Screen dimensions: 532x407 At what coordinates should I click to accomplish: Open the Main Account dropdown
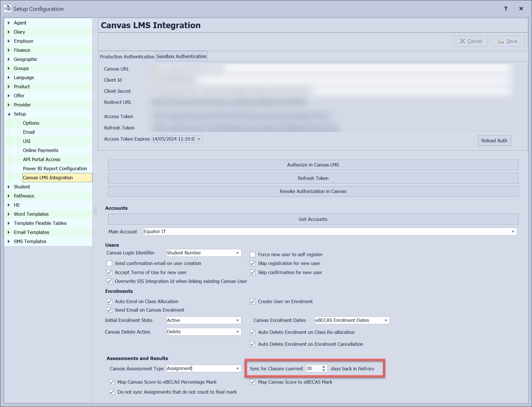(x=513, y=232)
